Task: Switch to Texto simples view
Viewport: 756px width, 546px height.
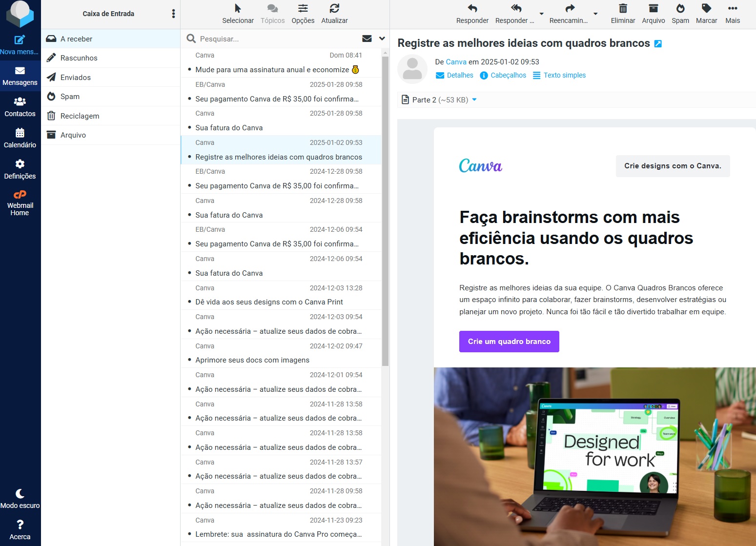Action: pyautogui.click(x=559, y=75)
